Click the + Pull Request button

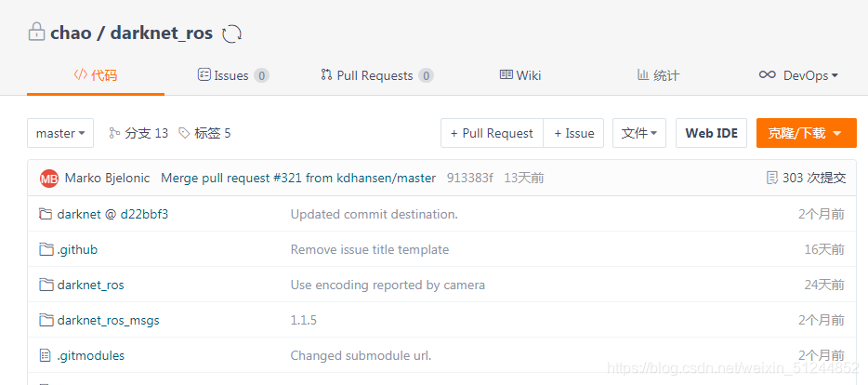[492, 133]
